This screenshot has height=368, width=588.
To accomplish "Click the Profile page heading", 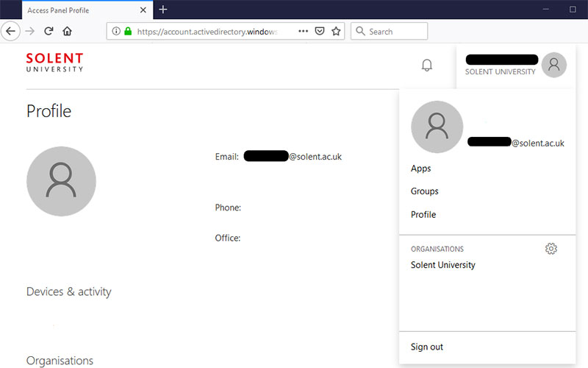I will pyautogui.click(x=49, y=111).
